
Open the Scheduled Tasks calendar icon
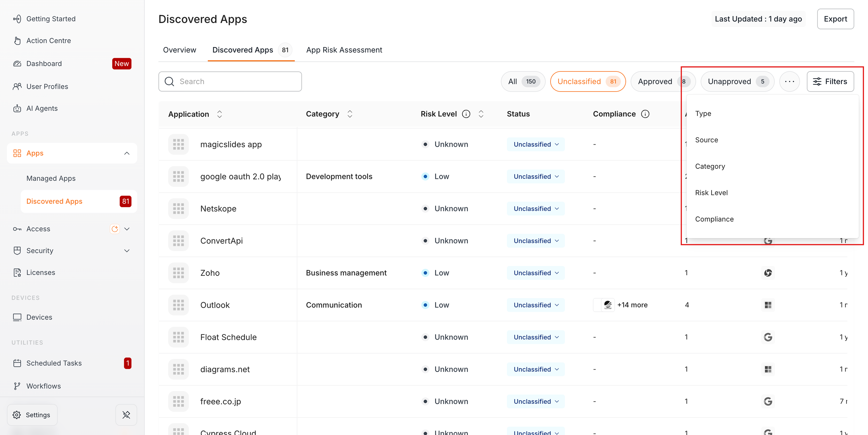(x=17, y=363)
